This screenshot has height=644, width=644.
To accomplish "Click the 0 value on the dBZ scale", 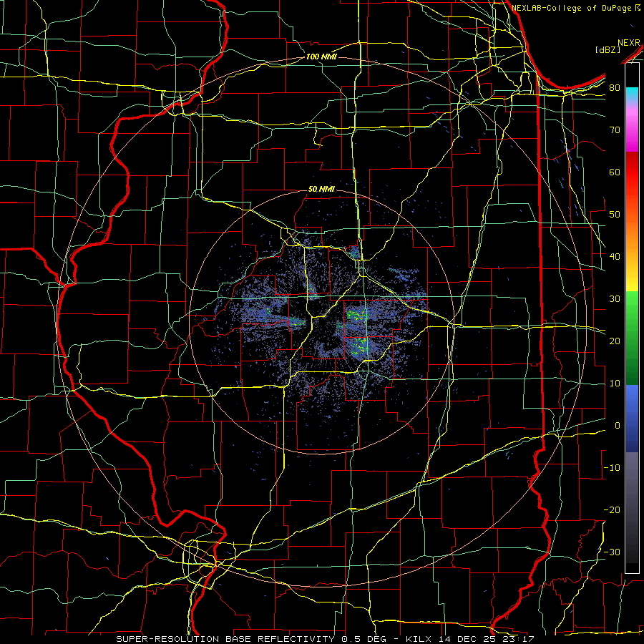I will click(618, 426).
